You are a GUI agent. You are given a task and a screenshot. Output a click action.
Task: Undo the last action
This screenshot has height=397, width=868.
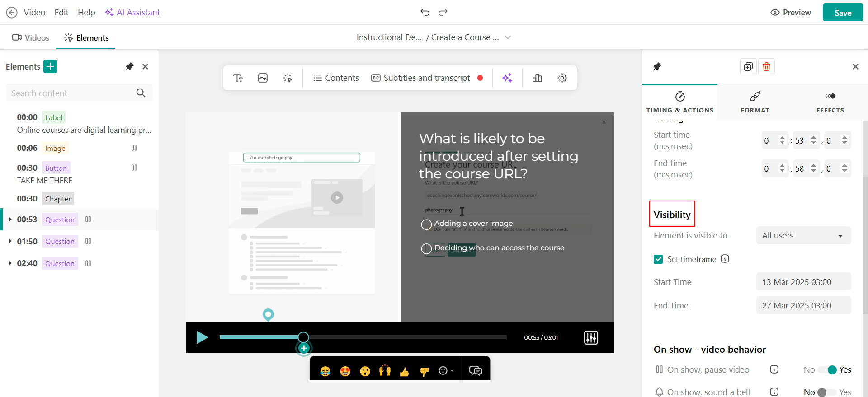[425, 12]
